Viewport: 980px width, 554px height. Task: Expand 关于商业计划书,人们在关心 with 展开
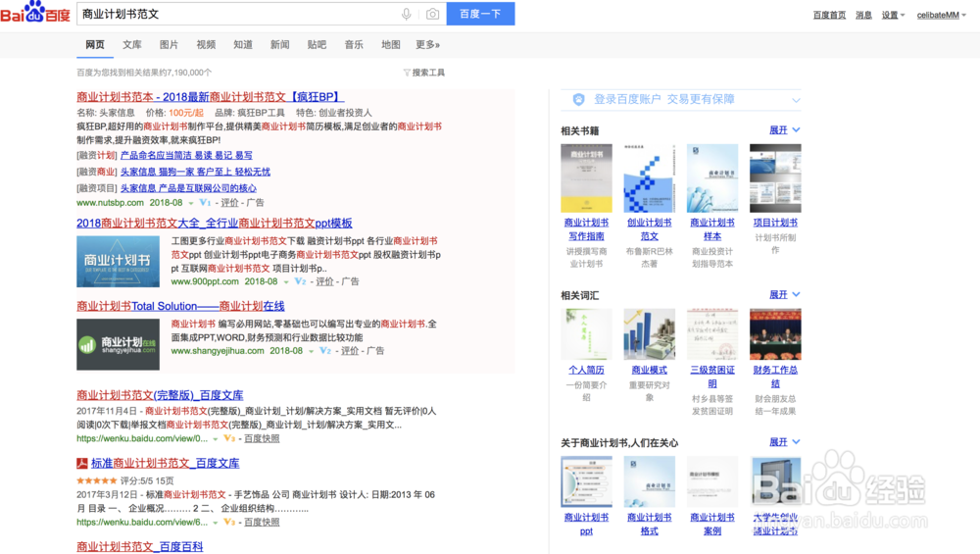784,442
